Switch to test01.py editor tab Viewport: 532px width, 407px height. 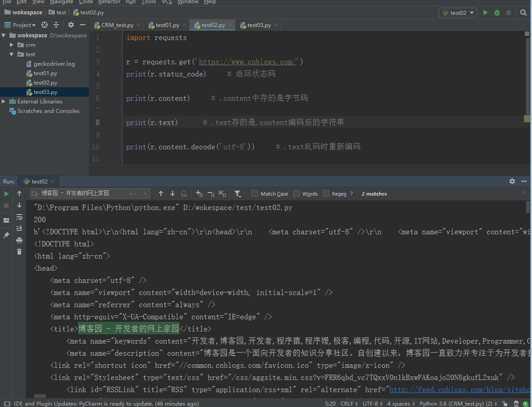tap(167, 25)
